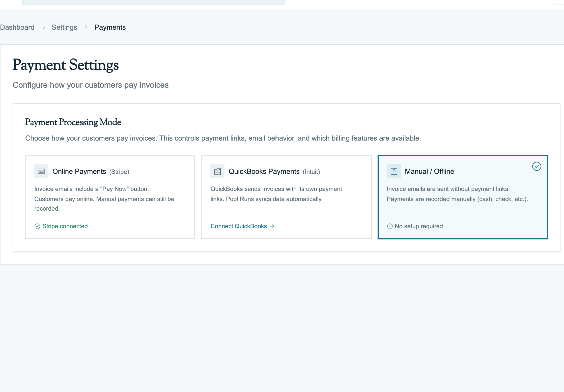
Task: Click 'Configure how your customers pay invoices' subtitle
Action: click(x=91, y=85)
